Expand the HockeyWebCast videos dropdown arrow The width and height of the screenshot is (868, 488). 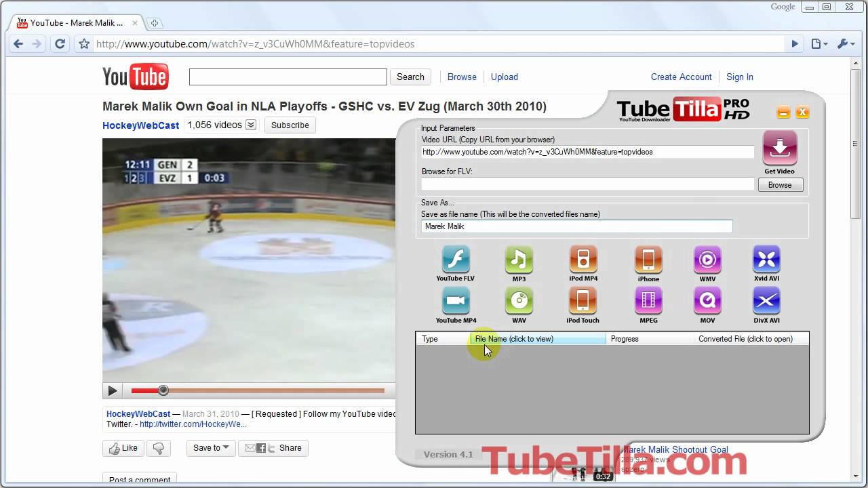tap(251, 125)
